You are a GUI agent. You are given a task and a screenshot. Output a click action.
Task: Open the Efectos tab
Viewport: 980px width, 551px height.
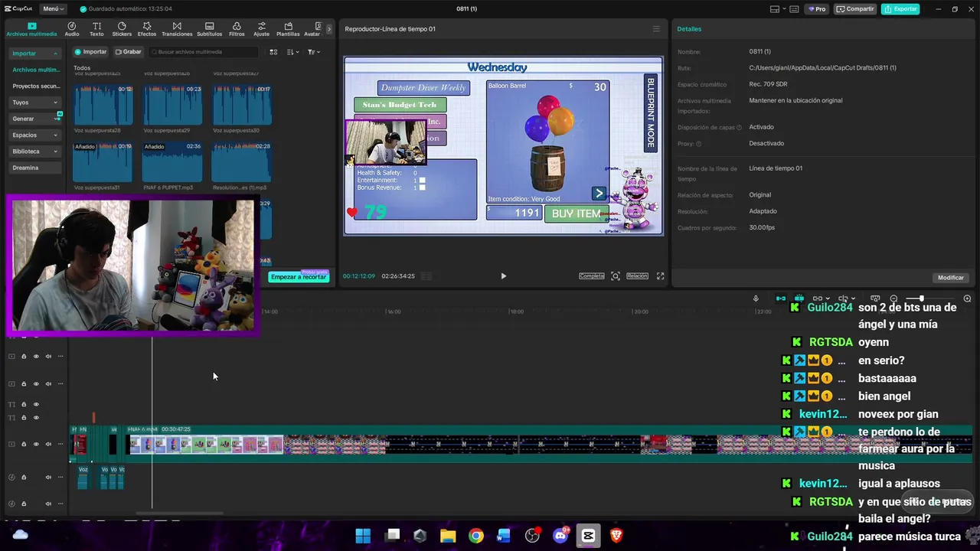147,29
